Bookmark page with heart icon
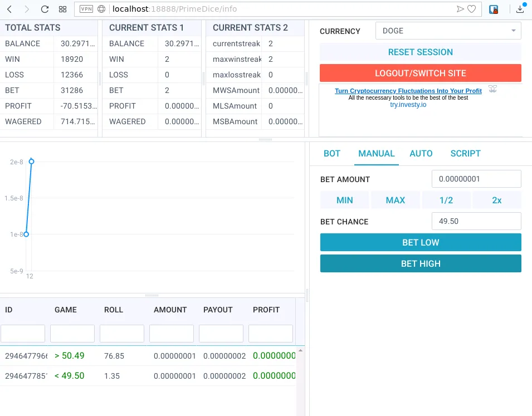This screenshot has width=532, height=416. pos(472,9)
